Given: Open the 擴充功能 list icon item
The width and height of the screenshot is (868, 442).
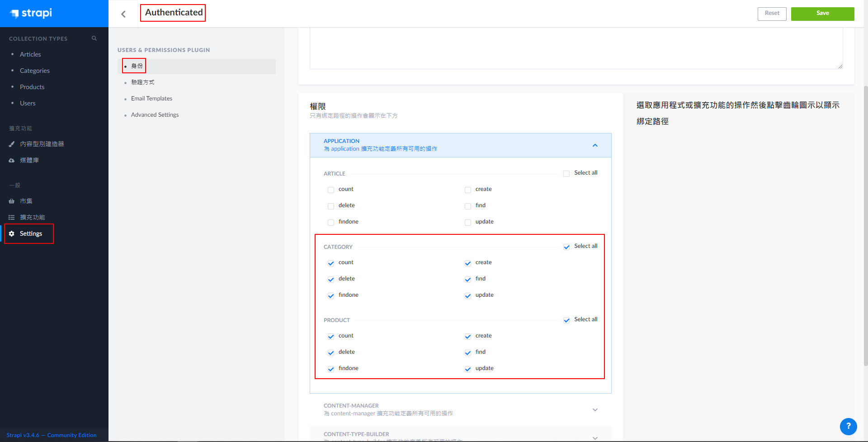Looking at the screenshot, I should pyautogui.click(x=12, y=218).
